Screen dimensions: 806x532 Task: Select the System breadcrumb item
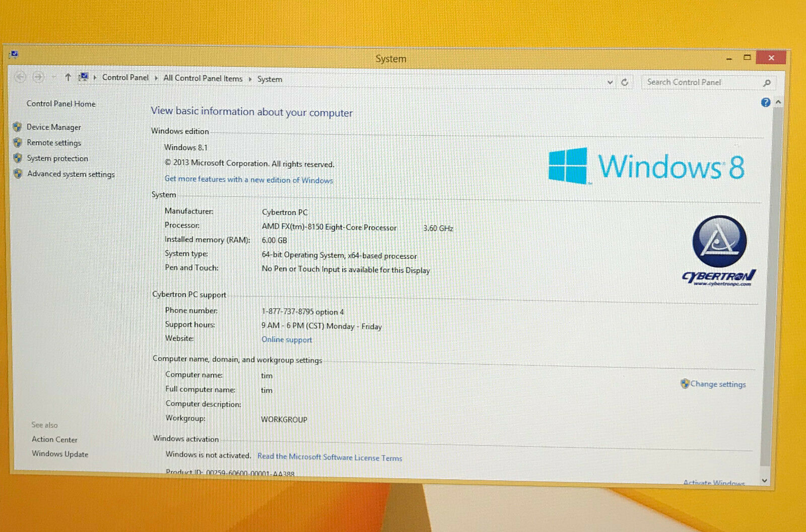pos(270,79)
